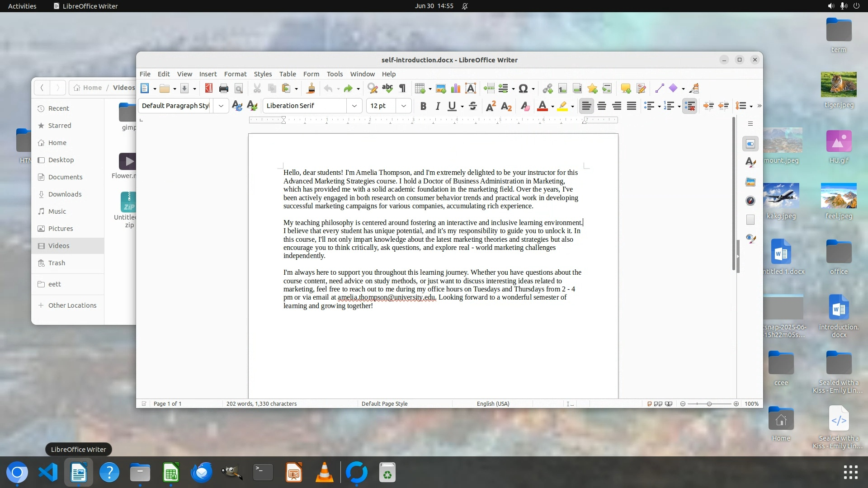This screenshot has height=488, width=868.
Task: Open the Format menu
Action: pos(235,74)
